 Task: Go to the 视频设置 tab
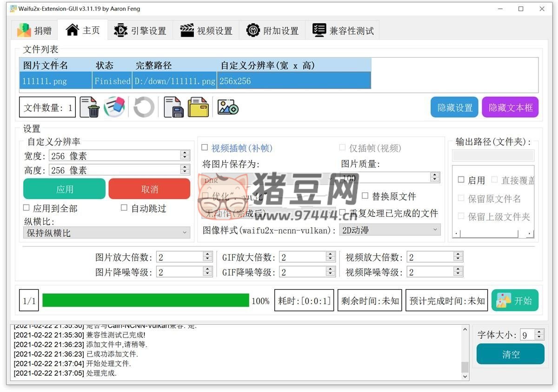206,30
